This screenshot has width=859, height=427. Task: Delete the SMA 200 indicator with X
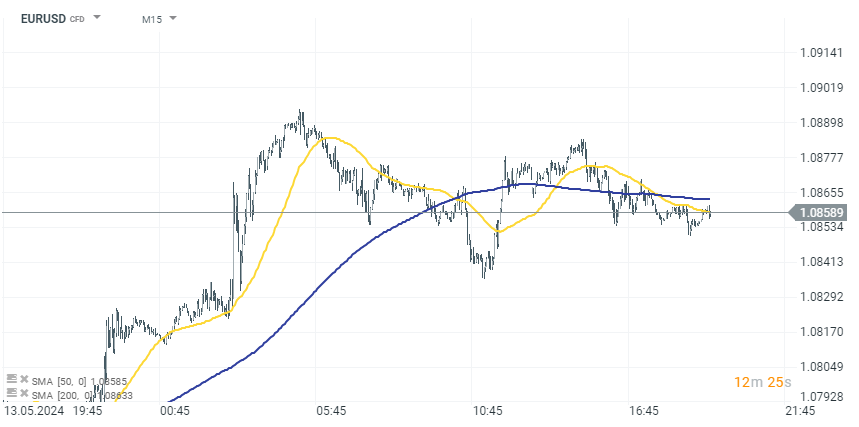coord(25,396)
